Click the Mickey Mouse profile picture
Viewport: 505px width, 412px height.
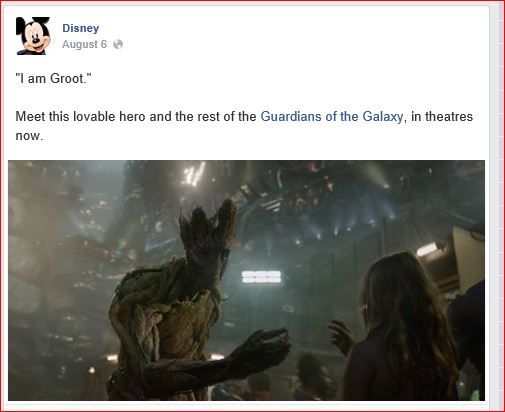click(33, 36)
